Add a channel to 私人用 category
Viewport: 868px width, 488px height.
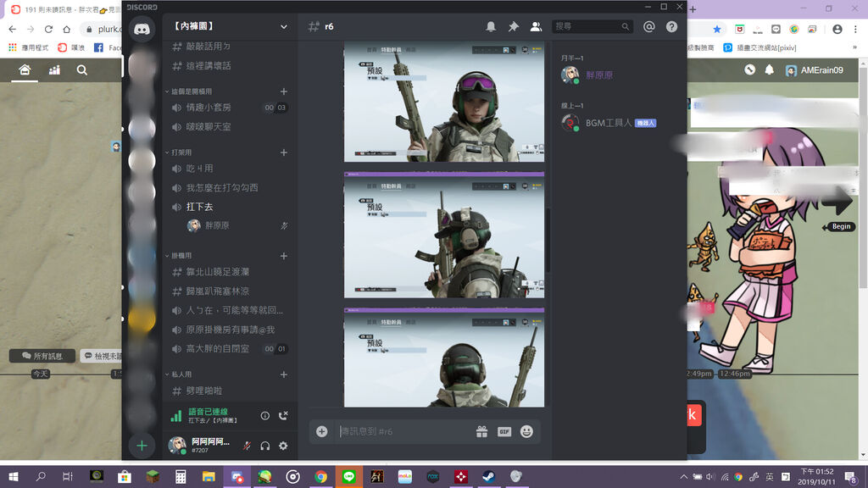(283, 374)
